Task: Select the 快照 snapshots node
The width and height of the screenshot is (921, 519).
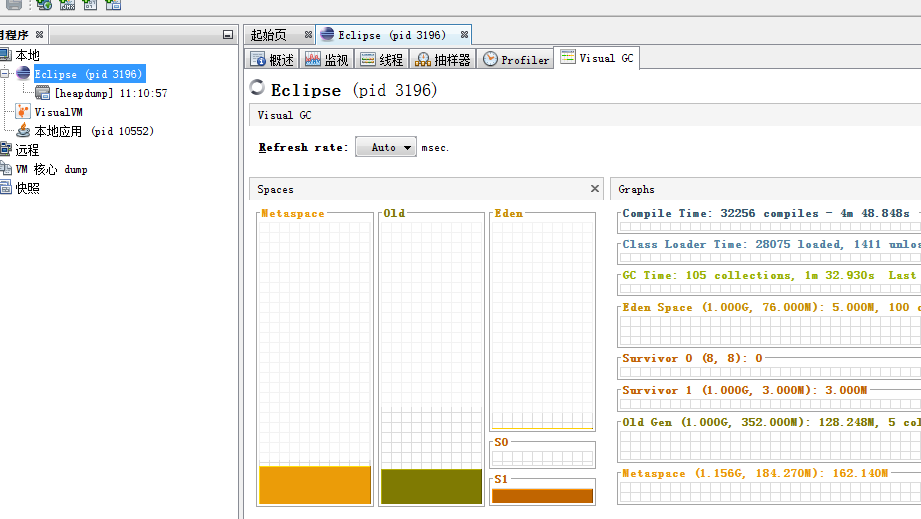Action: (x=27, y=188)
